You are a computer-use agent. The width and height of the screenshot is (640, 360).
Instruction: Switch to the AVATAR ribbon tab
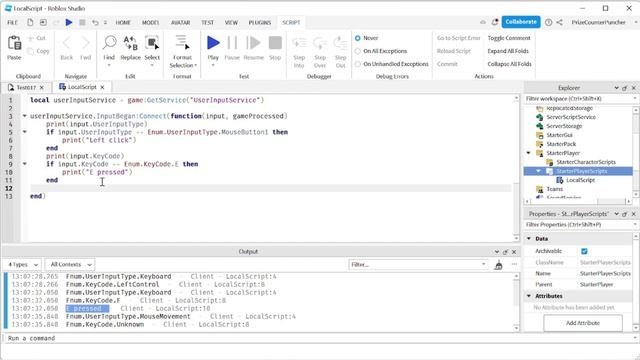pos(180,22)
